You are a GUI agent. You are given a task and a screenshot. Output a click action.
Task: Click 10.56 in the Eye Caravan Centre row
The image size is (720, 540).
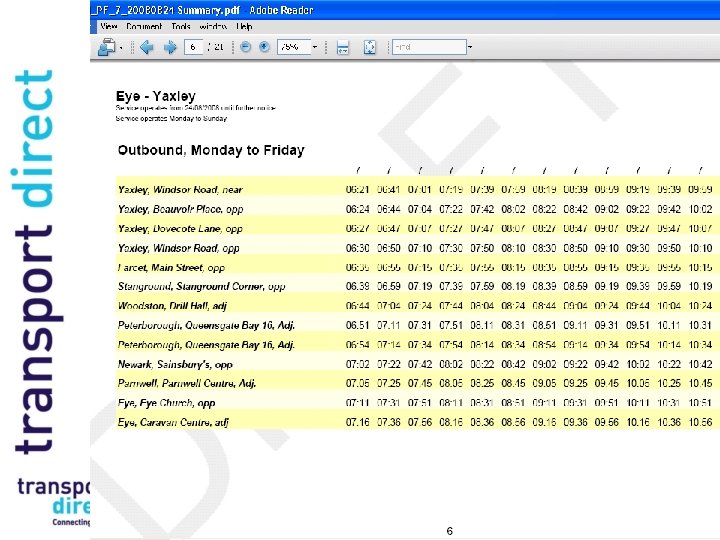click(x=700, y=422)
